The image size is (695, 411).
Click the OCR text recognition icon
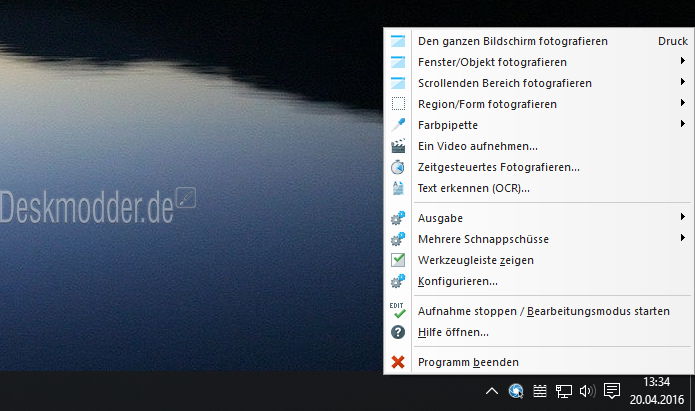pyautogui.click(x=398, y=188)
